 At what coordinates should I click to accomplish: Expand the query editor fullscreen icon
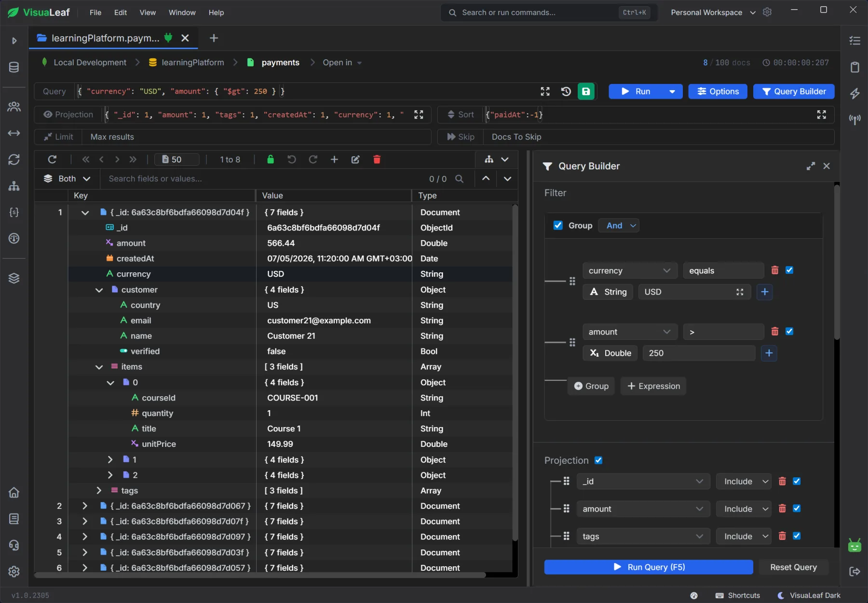[545, 91]
